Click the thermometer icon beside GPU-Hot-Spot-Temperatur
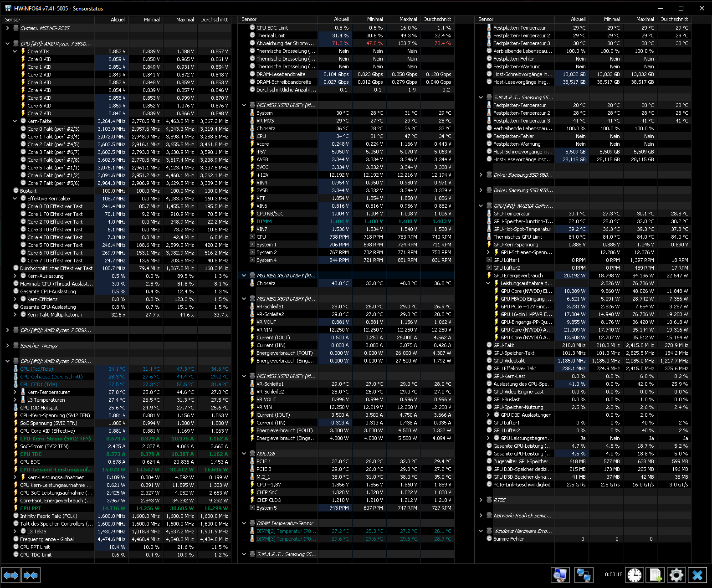 tap(489, 229)
